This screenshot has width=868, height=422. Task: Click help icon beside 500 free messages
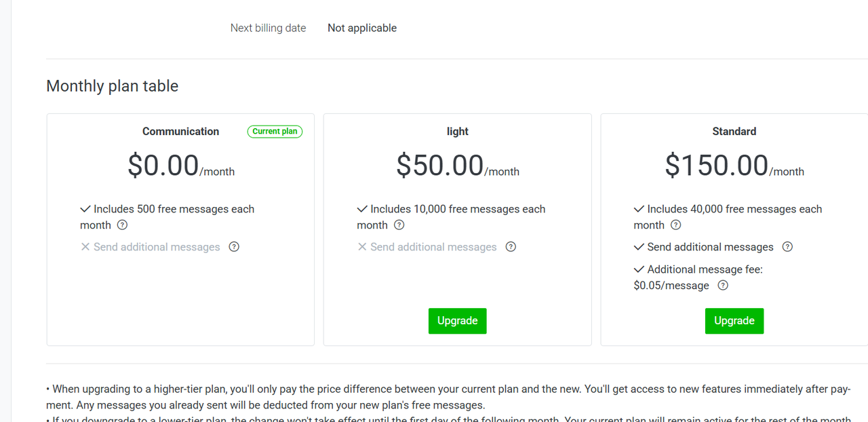click(122, 225)
